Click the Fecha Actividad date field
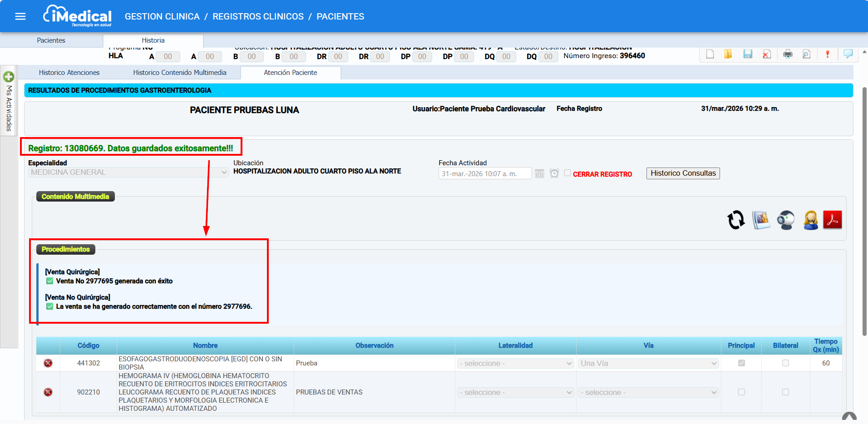Screen dimensions: 868x424 pyautogui.click(x=484, y=174)
